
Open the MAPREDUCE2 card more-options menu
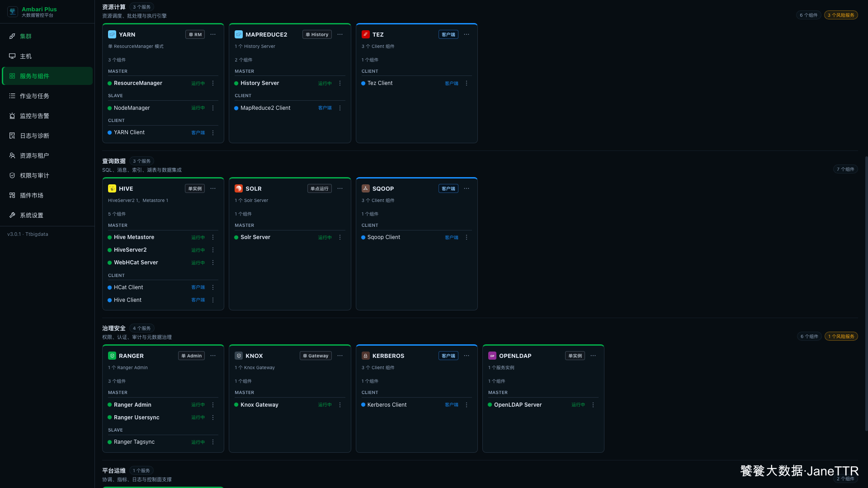tap(340, 34)
